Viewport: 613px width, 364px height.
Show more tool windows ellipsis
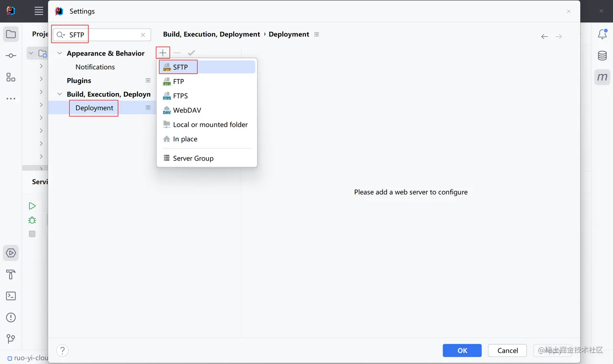[11, 98]
